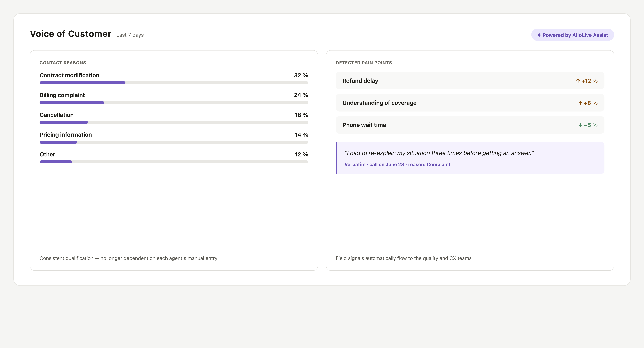
Task: Click the customer quote about re-explaining three times
Action: tap(439, 153)
